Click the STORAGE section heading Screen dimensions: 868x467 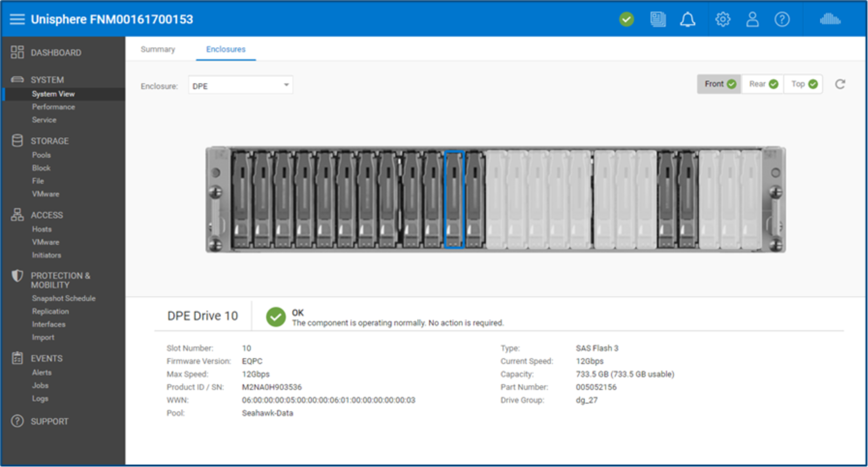[49, 141]
